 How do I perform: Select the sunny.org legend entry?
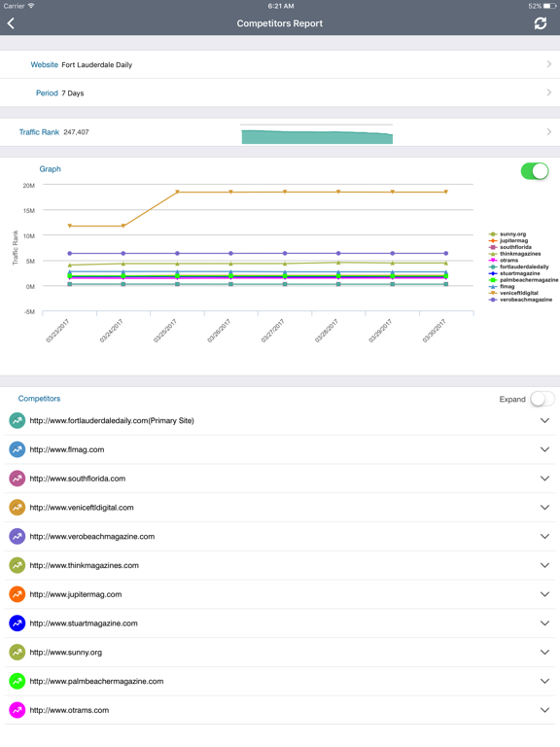(x=507, y=233)
